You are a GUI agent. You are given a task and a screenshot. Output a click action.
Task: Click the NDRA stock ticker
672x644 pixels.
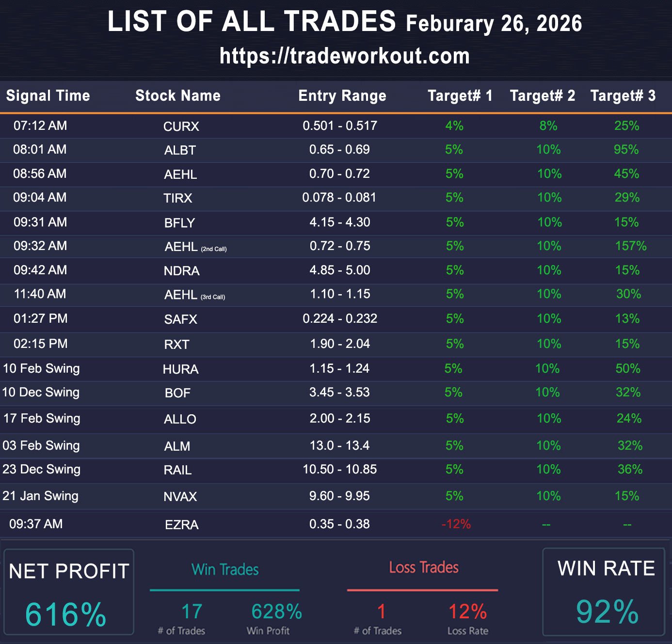(181, 271)
